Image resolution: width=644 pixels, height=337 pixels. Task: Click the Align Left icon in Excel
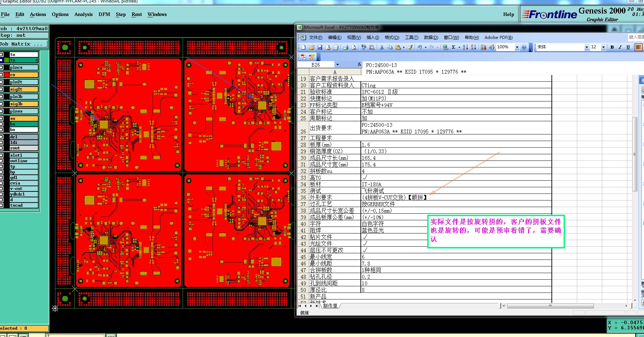[x=638, y=47]
